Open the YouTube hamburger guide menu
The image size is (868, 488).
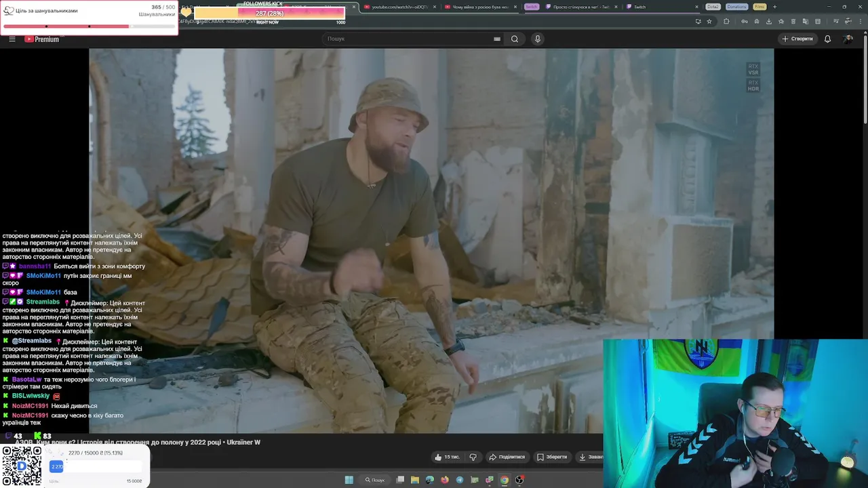point(12,39)
